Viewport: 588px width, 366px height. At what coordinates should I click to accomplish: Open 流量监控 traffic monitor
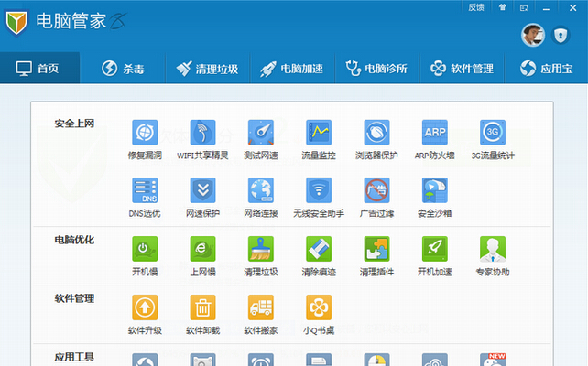319,133
